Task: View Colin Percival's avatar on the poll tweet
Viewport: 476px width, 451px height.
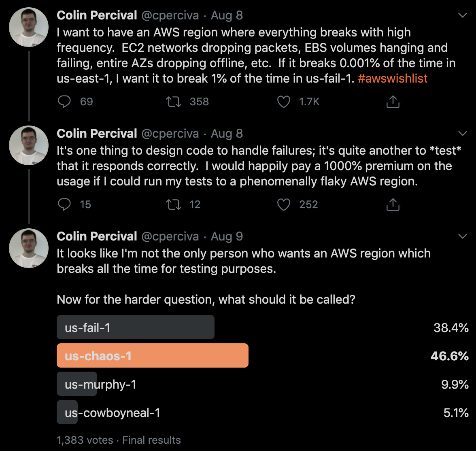Action: pyautogui.click(x=29, y=248)
